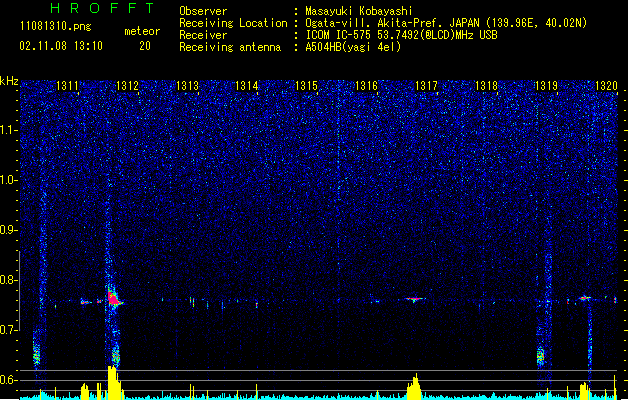
Task: Click the 1311 time marker
Action: [67, 86]
